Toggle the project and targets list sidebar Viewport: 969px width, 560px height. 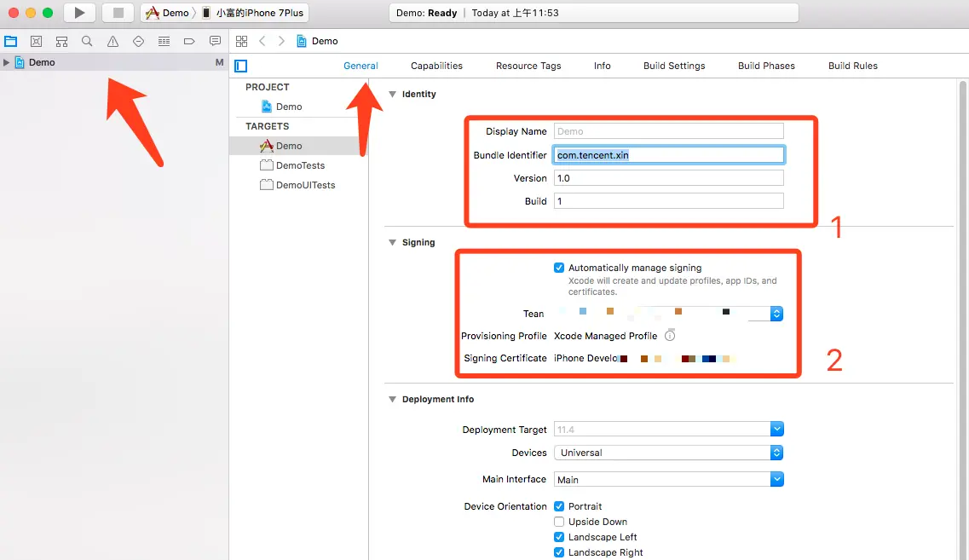coord(241,66)
